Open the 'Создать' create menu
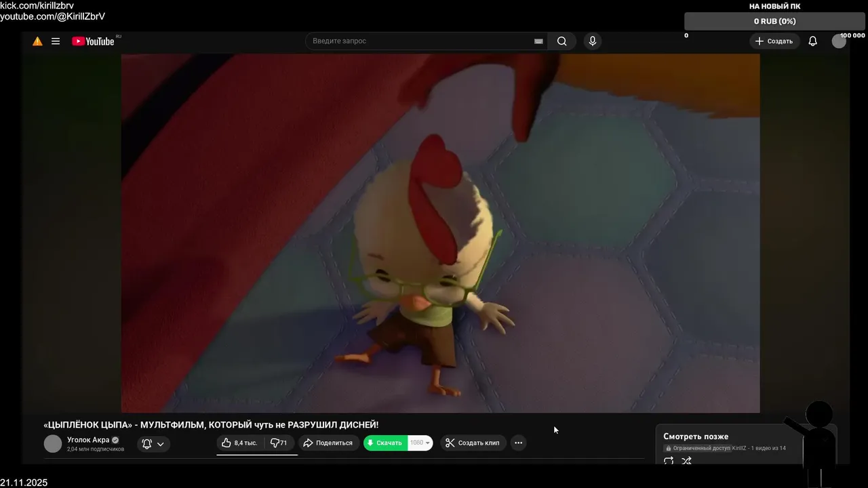This screenshot has width=868, height=488. pos(774,41)
